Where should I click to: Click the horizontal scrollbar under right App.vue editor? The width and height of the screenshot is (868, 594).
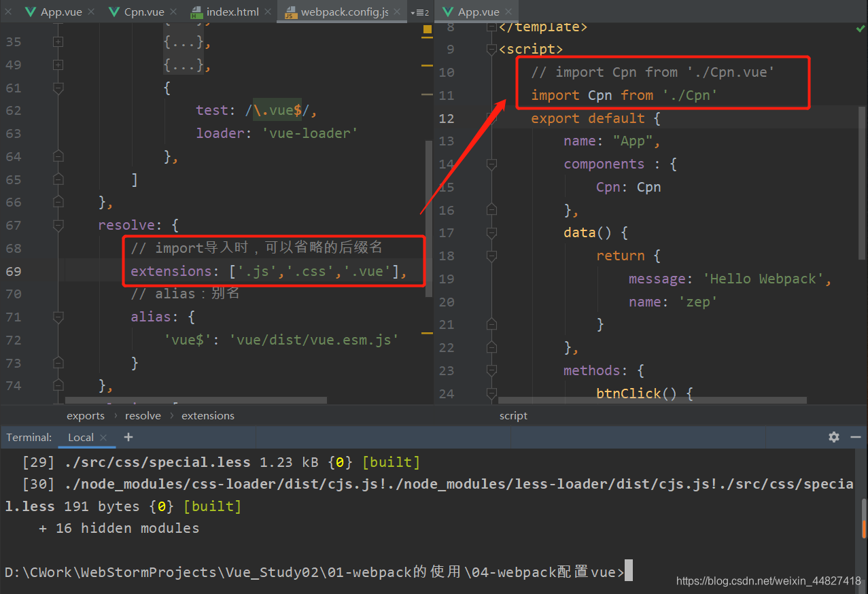[x=653, y=401]
